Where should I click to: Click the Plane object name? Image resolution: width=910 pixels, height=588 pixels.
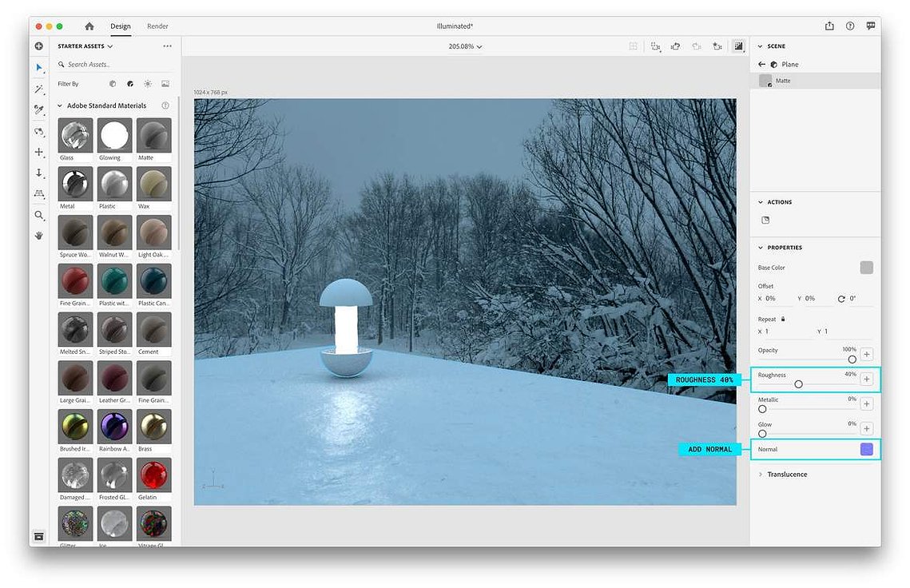(790, 65)
